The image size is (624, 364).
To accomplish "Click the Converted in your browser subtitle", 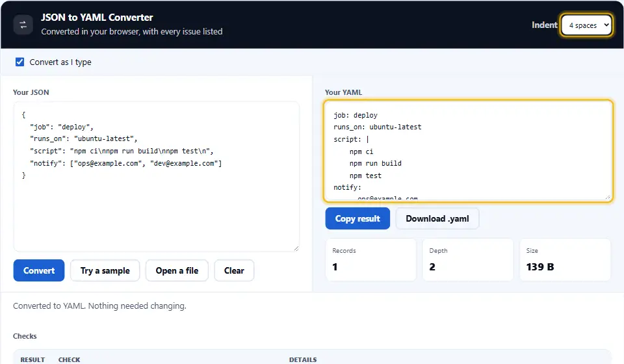I will click(132, 31).
